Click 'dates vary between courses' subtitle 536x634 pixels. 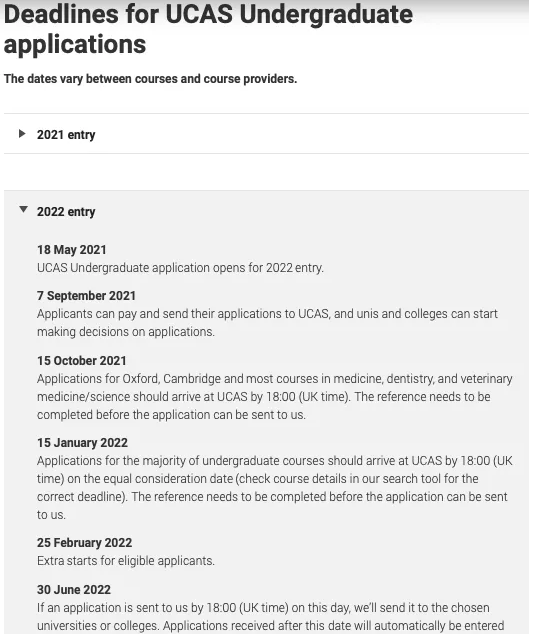[x=150, y=78]
